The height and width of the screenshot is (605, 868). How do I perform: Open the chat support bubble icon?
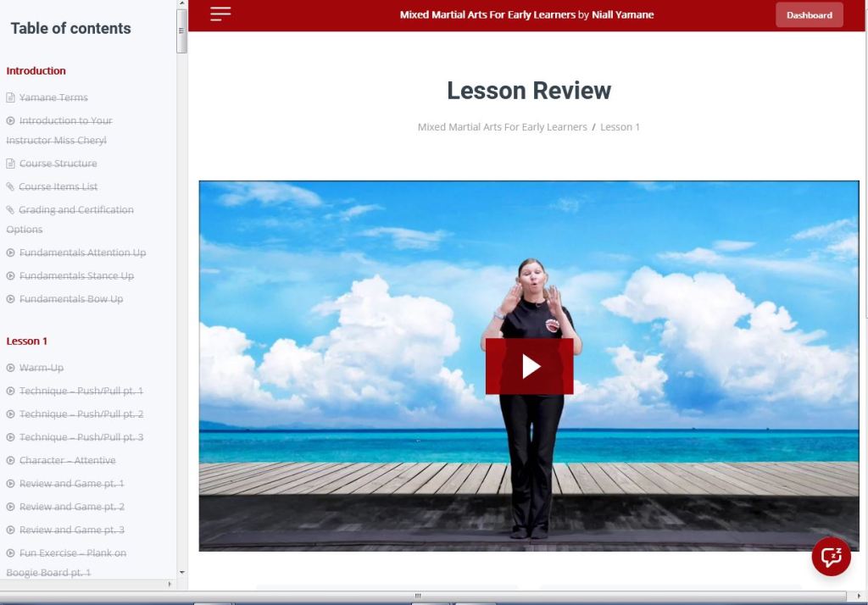tap(831, 556)
